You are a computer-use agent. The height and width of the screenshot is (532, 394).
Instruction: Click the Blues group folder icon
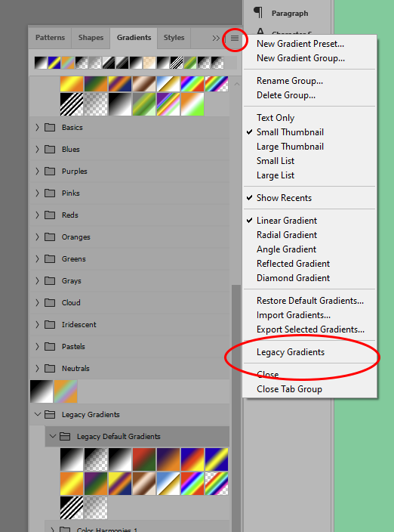tap(50, 150)
